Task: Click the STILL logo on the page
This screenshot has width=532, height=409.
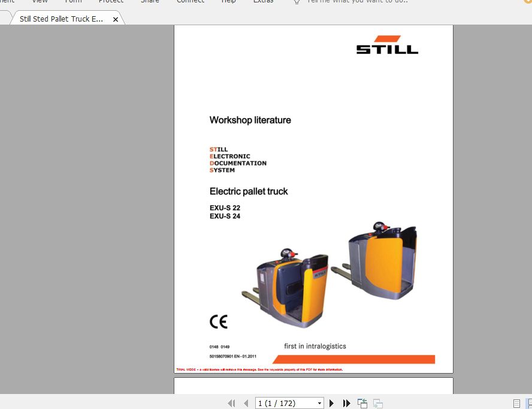Action: (x=387, y=45)
